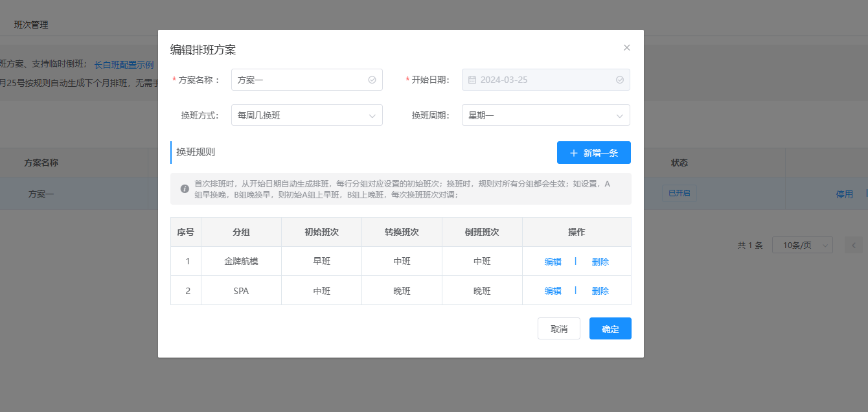Viewport: 868px width, 412px height.
Task: Click 晚班 in the 转换班次 column
Action: pos(402,291)
